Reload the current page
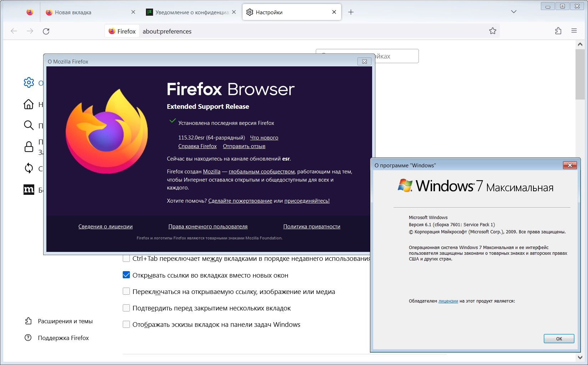 coord(46,31)
